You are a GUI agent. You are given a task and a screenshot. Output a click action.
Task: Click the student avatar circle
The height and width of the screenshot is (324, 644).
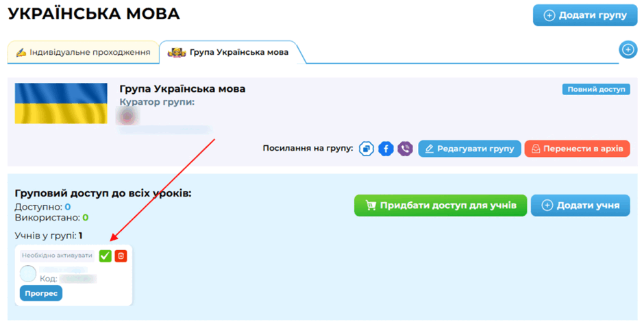[28, 273]
